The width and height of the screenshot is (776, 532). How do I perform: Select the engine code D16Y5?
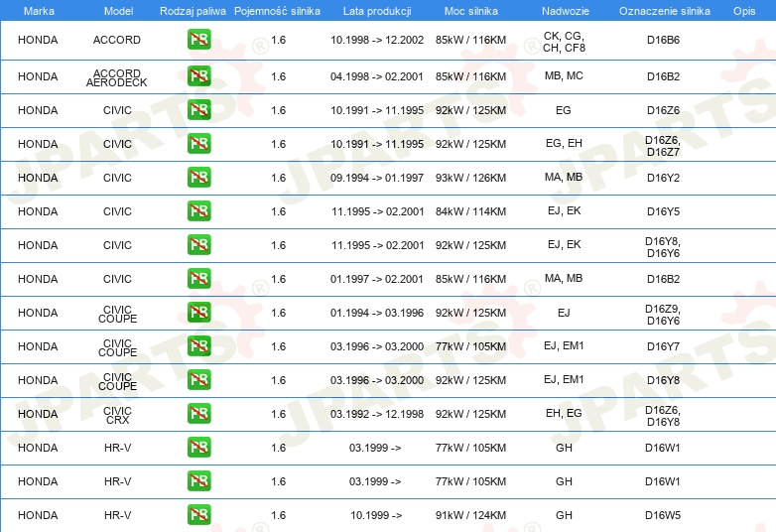tap(663, 211)
